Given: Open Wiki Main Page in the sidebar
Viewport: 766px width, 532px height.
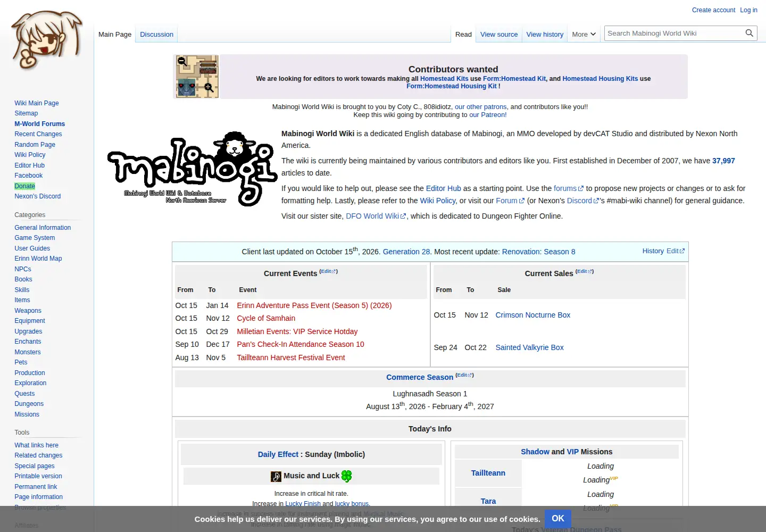Looking at the screenshot, I should [37, 103].
